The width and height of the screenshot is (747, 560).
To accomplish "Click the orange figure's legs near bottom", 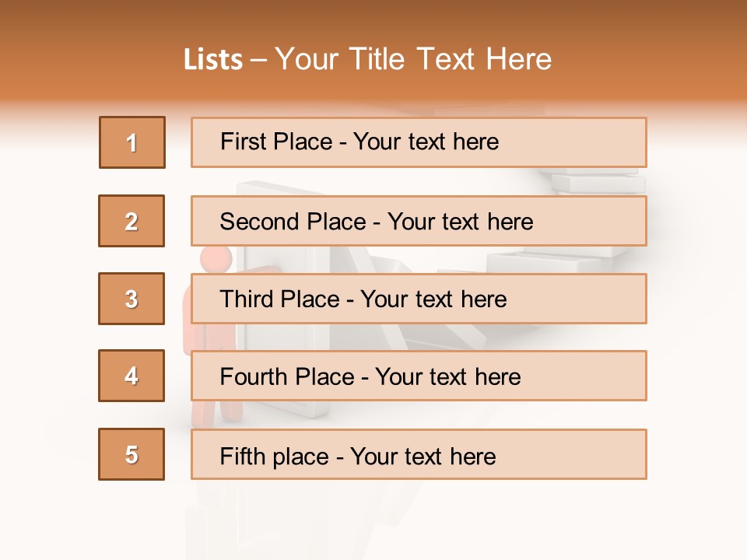I will [x=206, y=414].
